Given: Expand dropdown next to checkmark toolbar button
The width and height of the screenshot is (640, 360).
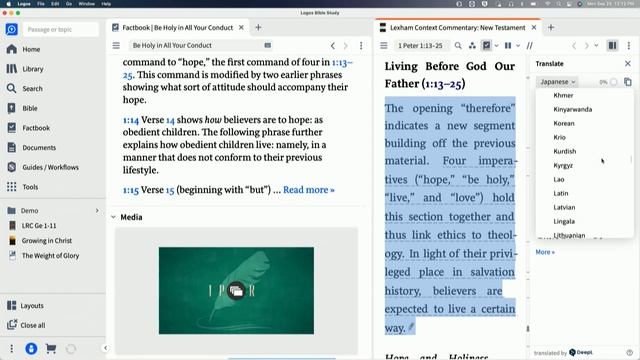Looking at the screenshot, I should [496, 45].
